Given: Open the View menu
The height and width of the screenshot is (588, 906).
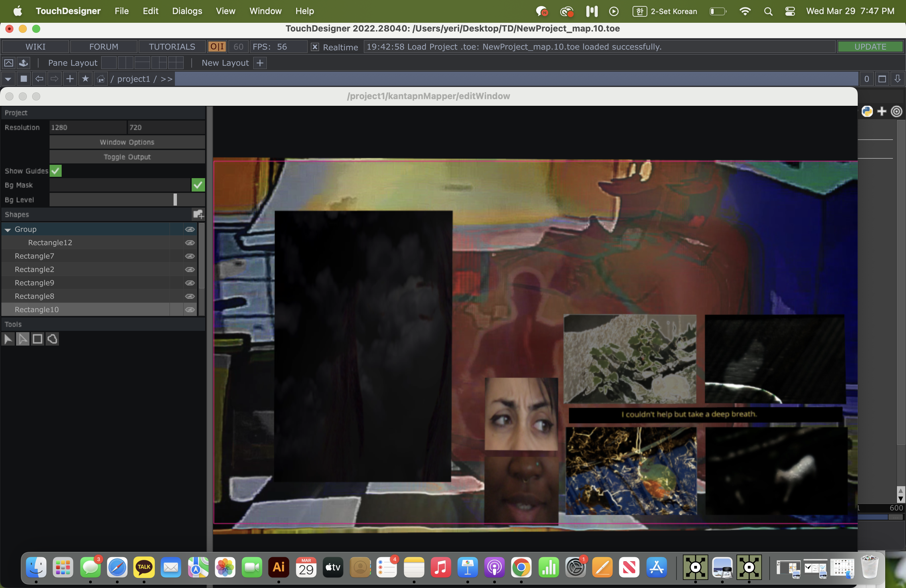Looking at the screenshot, I should (x=225, y=11).
